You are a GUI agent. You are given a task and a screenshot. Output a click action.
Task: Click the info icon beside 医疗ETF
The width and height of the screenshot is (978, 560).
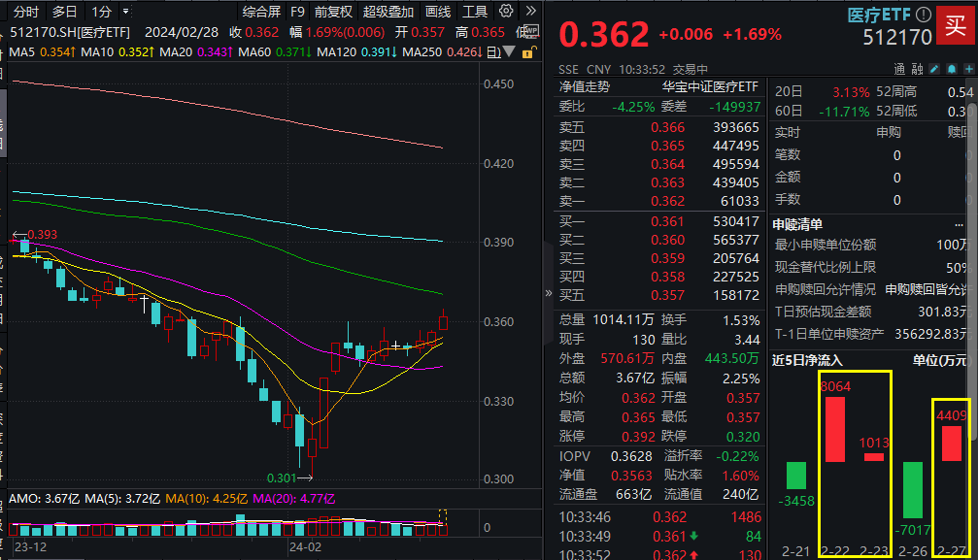[924, 14]
